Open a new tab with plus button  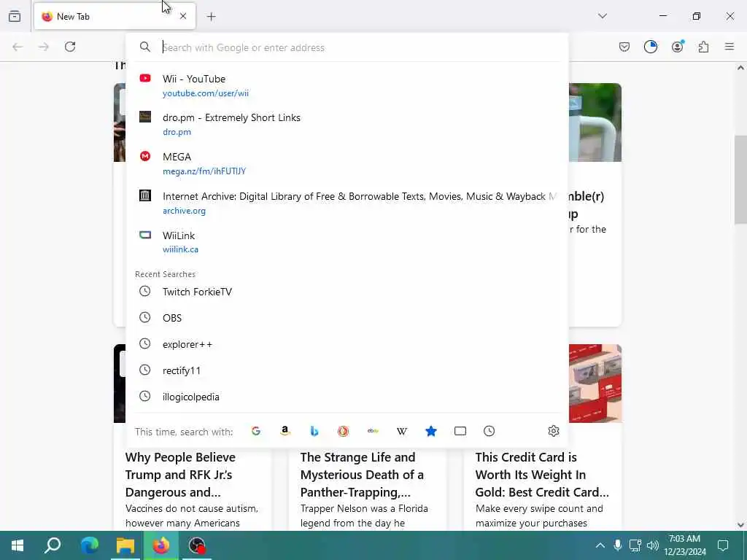click(211, 17)
